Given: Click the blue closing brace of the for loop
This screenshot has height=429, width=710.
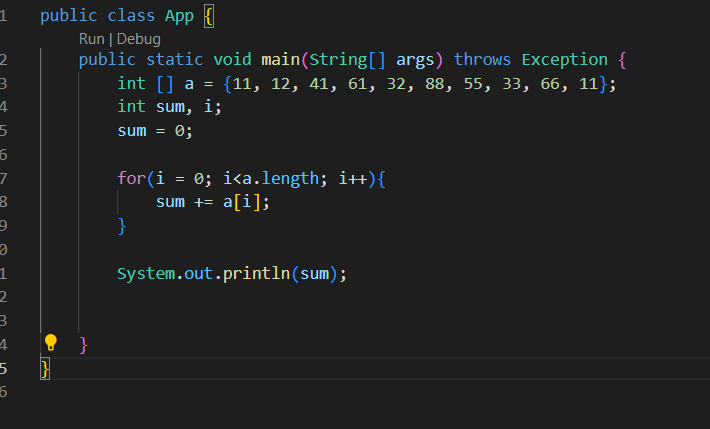Looking at the screenshot, I should click(121, 226).
